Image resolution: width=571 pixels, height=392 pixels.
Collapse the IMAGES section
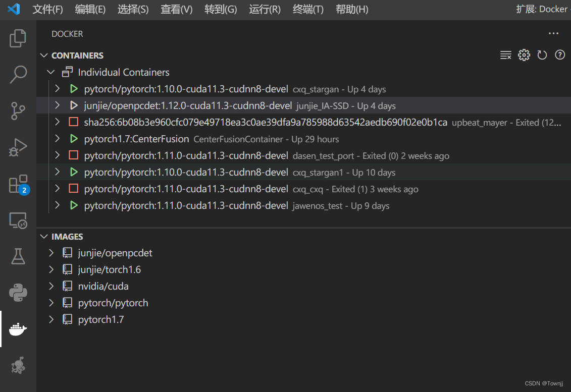(x=44, y=236)
